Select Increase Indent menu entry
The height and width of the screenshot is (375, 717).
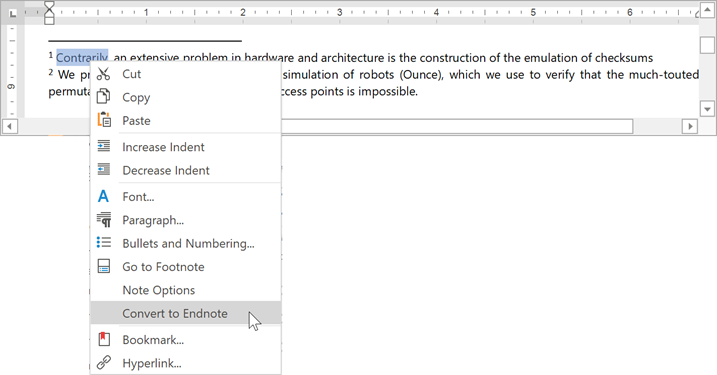tap(186, 147)
